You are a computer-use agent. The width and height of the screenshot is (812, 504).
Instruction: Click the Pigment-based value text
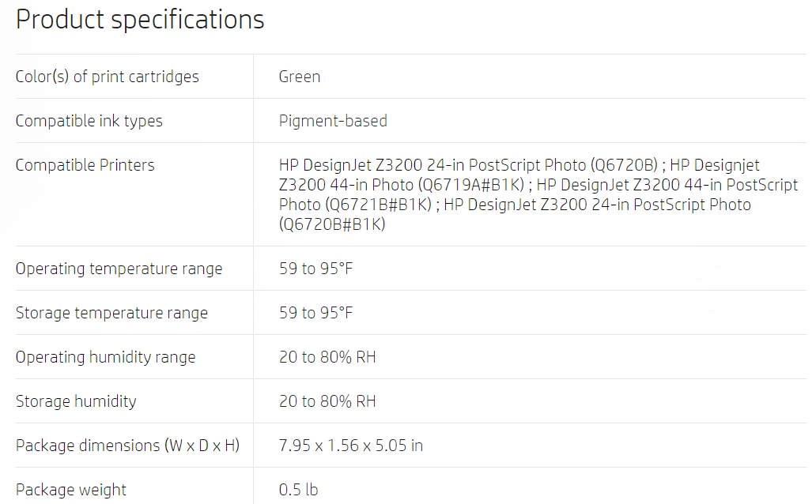click(333, 121)
